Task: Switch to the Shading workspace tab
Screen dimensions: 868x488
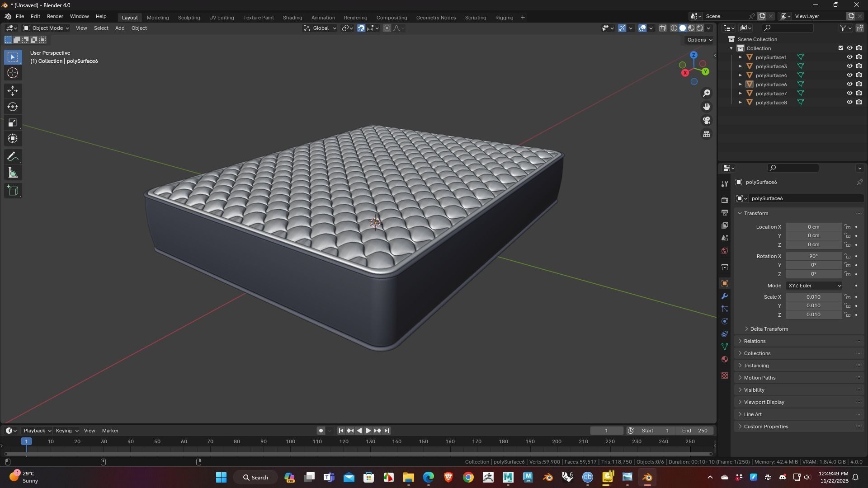Action: (292, 17)
